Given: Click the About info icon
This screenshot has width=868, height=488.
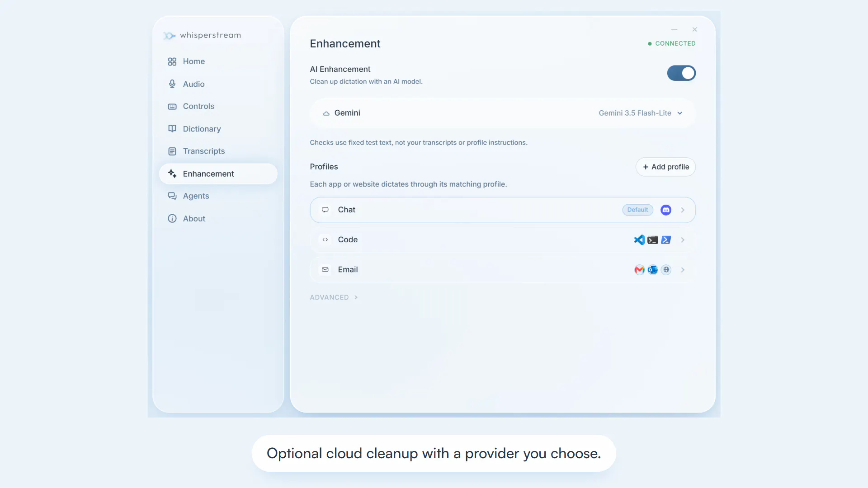Looking at the screenshot, I should (x=172, y=219).
